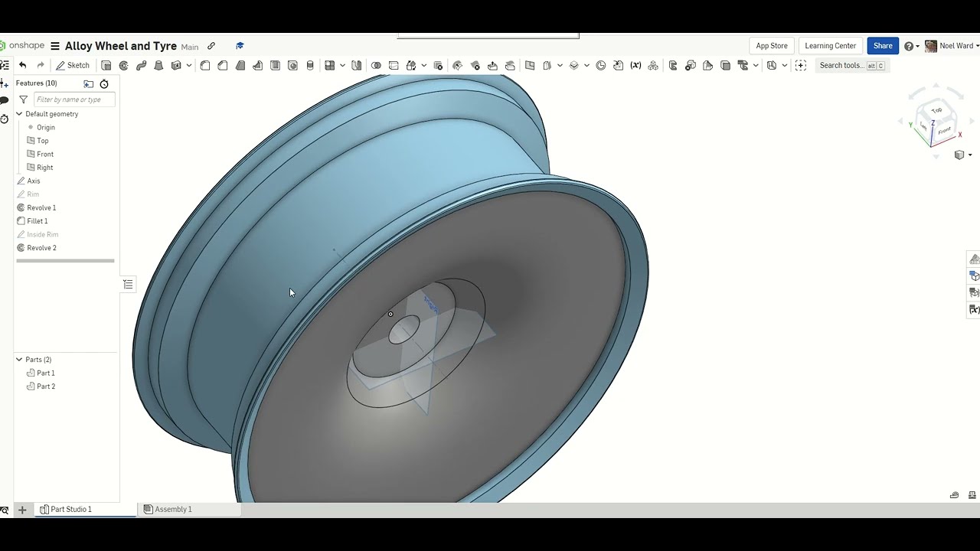Open the Transform tool dropdown arrow
This screenshot has width=980, height=551.
click(x=423, y=66)
